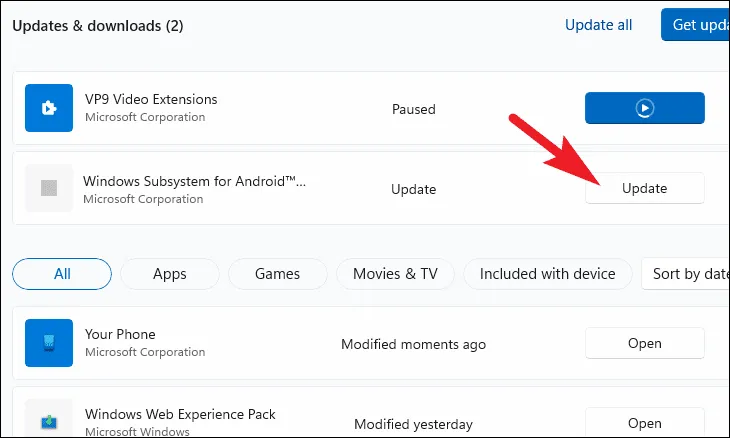Viewport: 730px width, 438px height.
Task: Resume the paused VP9 Video Extensions download
Action: coord(644,108)
